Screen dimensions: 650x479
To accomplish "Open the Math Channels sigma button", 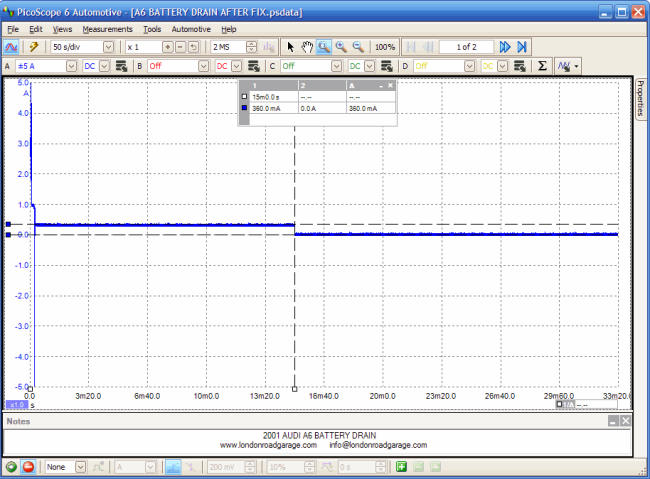I will (x=542, y=66).
